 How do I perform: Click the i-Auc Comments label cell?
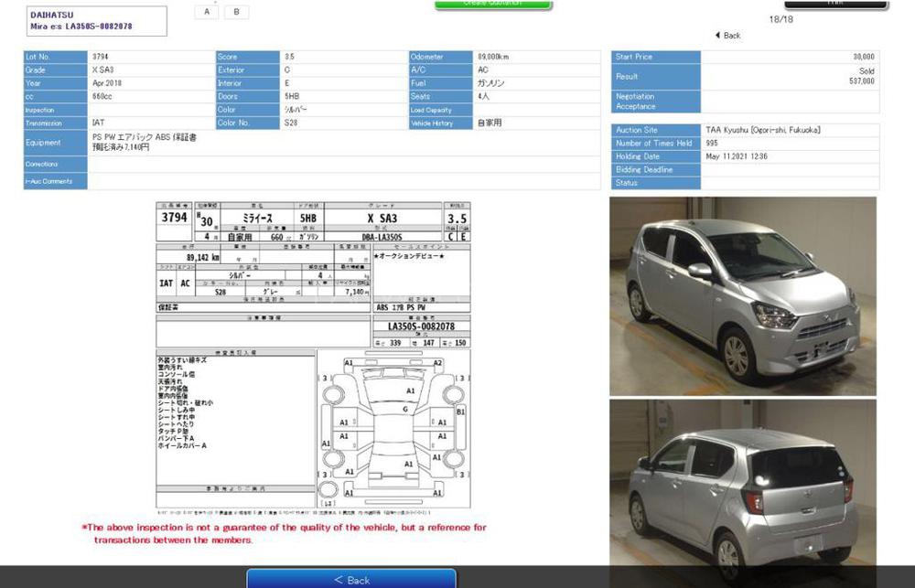[55, 182]
